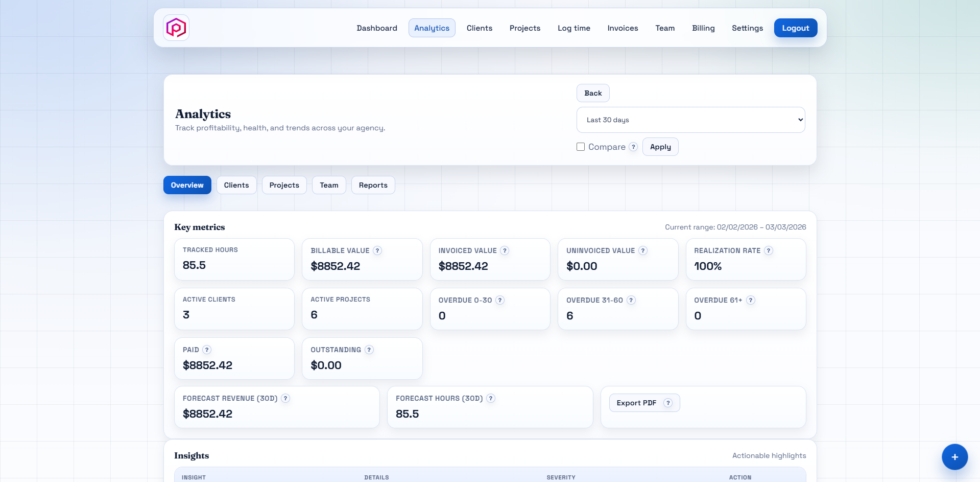This screenshot has width=980, height=482.
Task: Open the Billable Value help tooltip
Action: [377, 250]
